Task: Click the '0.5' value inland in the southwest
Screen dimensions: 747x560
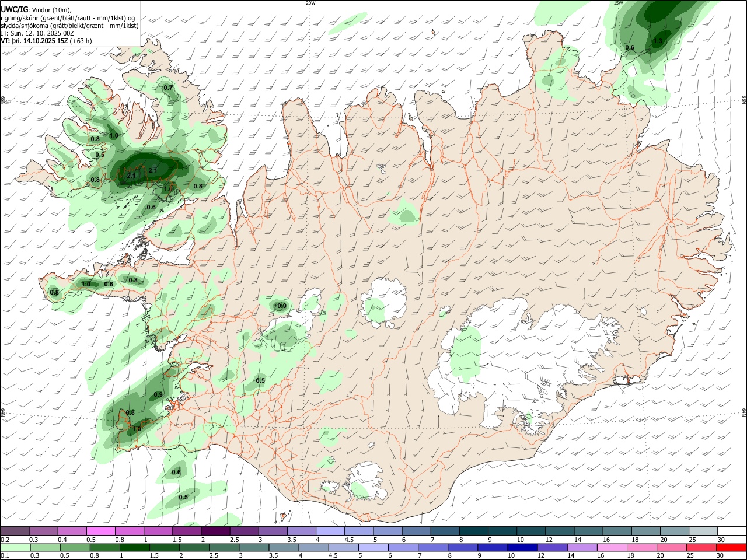Action: pyautogui.click(x=260, y=380)
